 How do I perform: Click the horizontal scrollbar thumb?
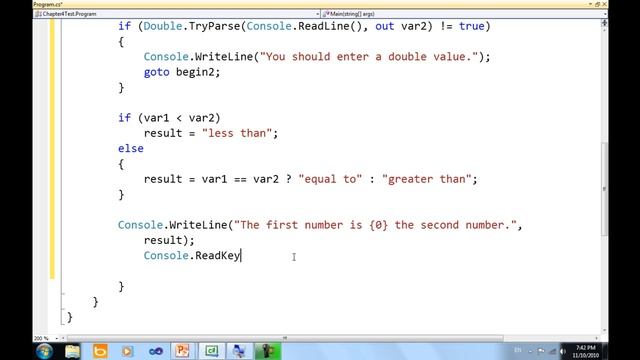click(x=285, y=338)
